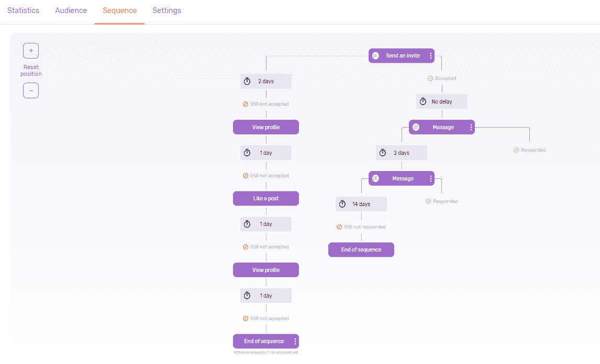Click the 2 days delay under Send an invite
Viewport: 600px width, 364px height.
tap(266, 82)
